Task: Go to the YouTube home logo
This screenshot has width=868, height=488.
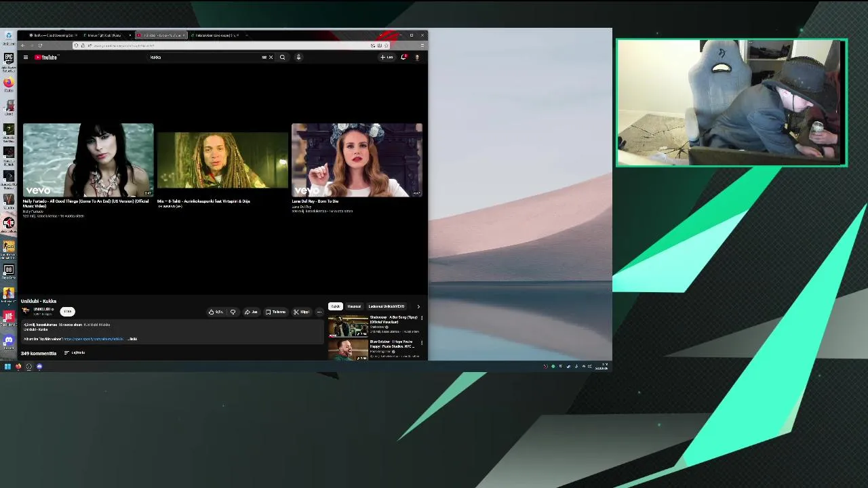Action: (x=47, y=58)
